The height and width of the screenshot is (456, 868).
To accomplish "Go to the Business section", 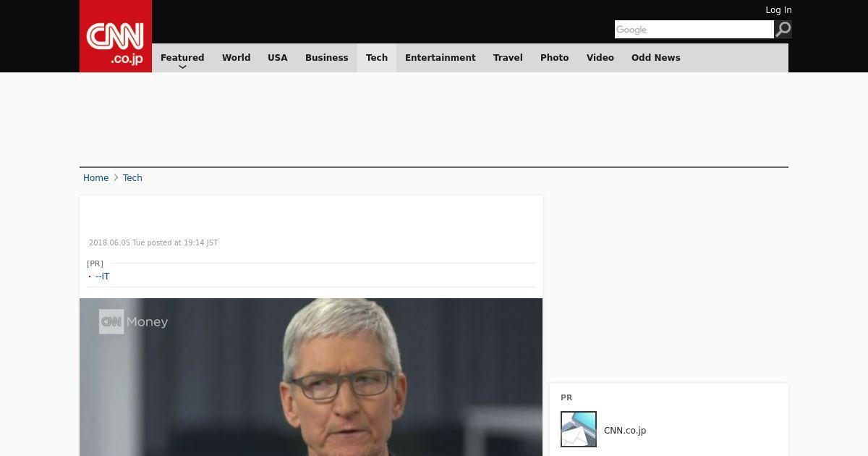I will (327, 58).
